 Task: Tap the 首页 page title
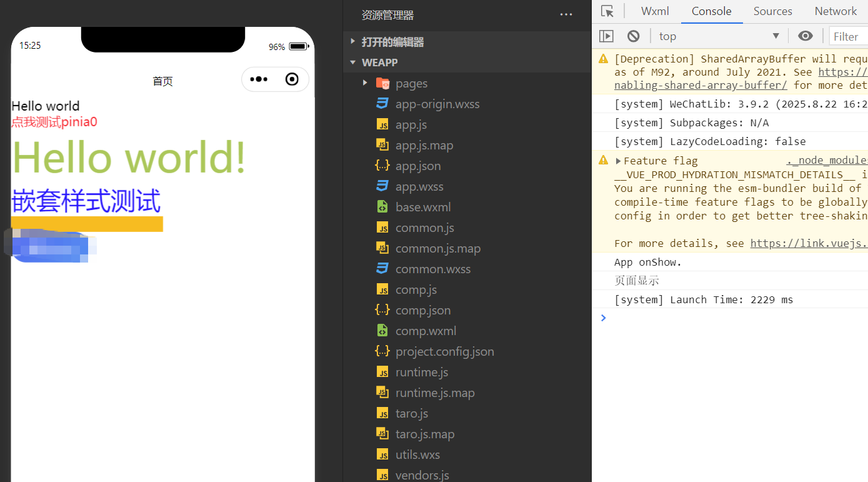point(162,81)
